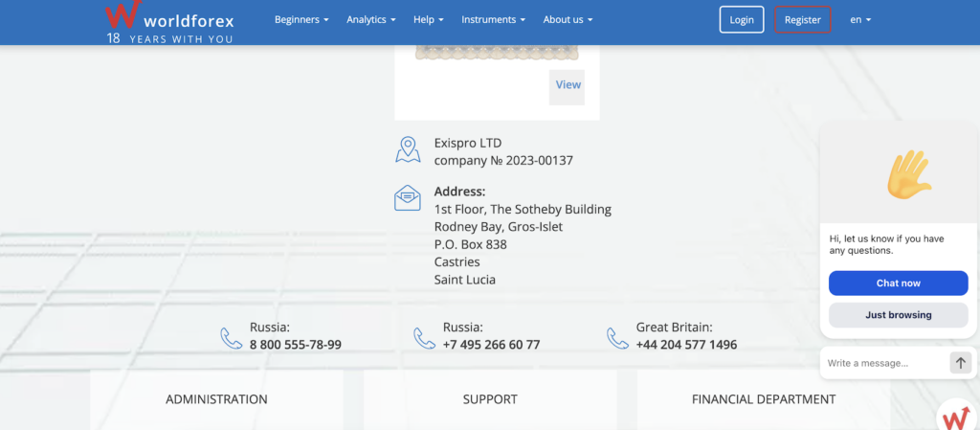The height and width of the screenshot is (430, 980).
Task: Expand the Help menu
Action: [428, 20]
